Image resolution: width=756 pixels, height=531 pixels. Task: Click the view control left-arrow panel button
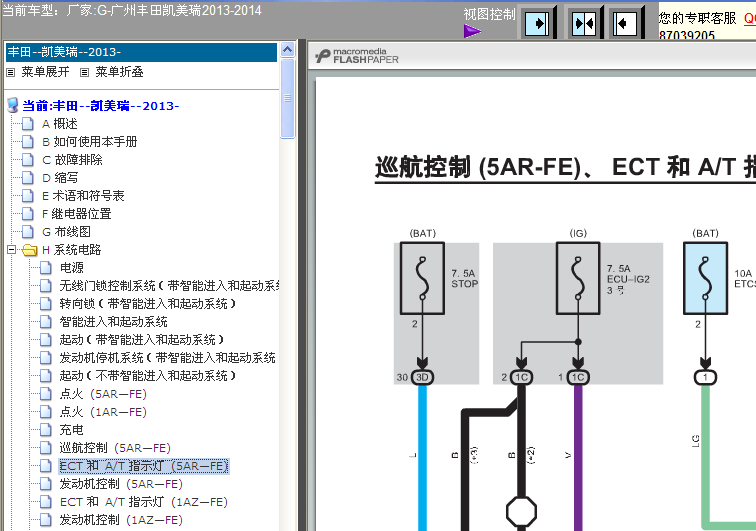[x=626, y=23]
